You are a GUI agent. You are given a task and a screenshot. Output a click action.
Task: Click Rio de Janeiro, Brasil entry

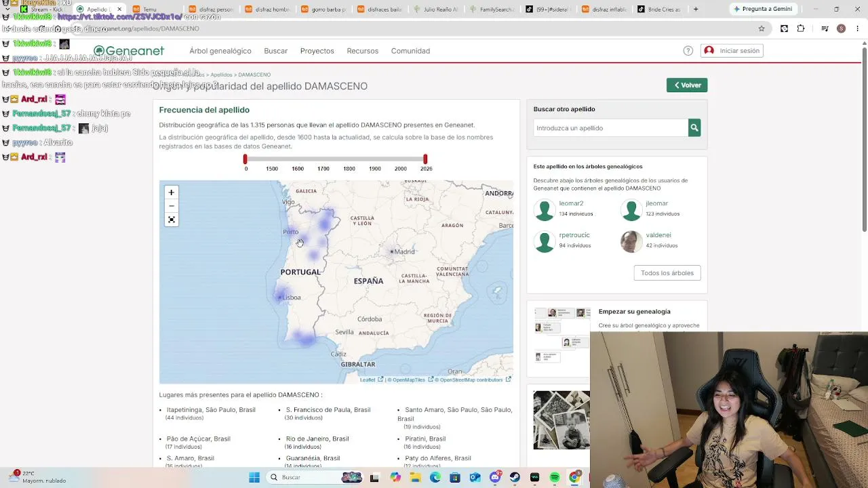pyautogui.click(x=317, y=439)
